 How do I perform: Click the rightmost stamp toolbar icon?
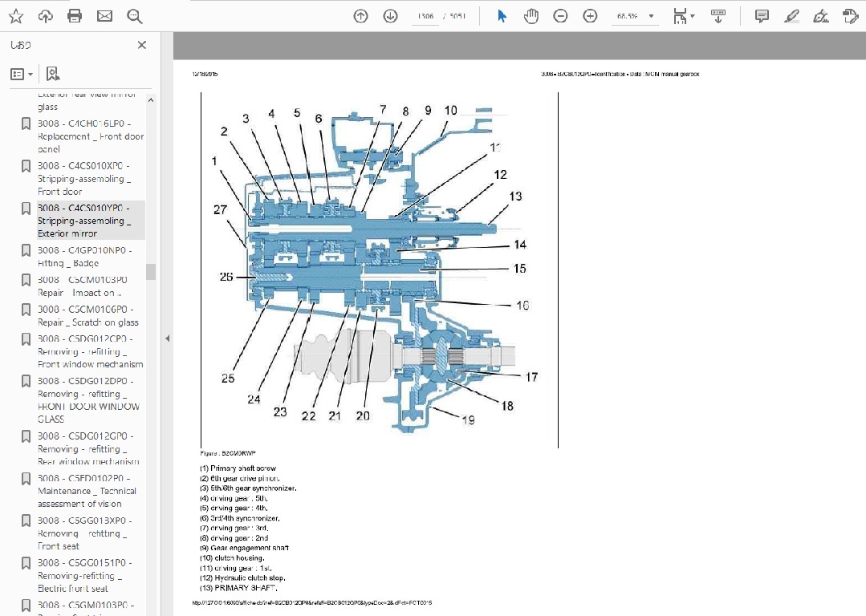pos(851,16)
